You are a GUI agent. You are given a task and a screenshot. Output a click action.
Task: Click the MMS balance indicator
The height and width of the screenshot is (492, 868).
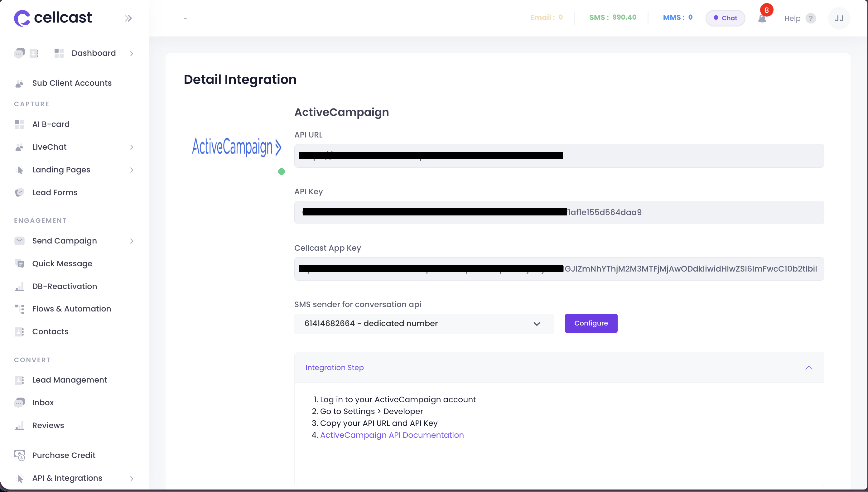coord(678,17)
